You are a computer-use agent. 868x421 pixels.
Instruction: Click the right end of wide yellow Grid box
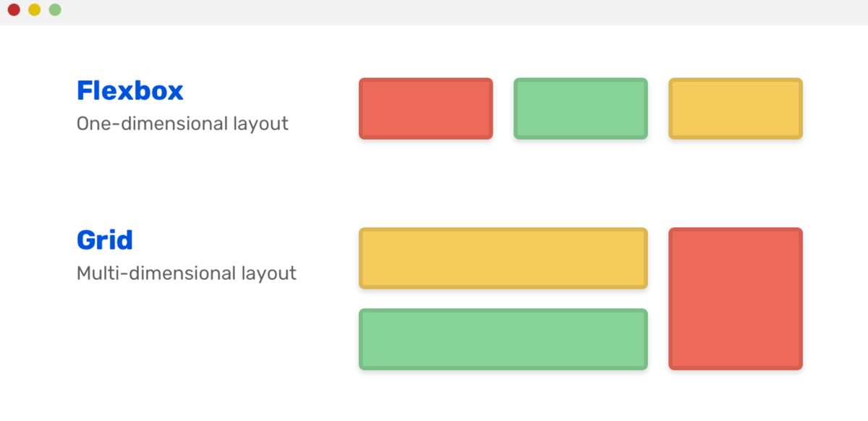click(629, 258)
